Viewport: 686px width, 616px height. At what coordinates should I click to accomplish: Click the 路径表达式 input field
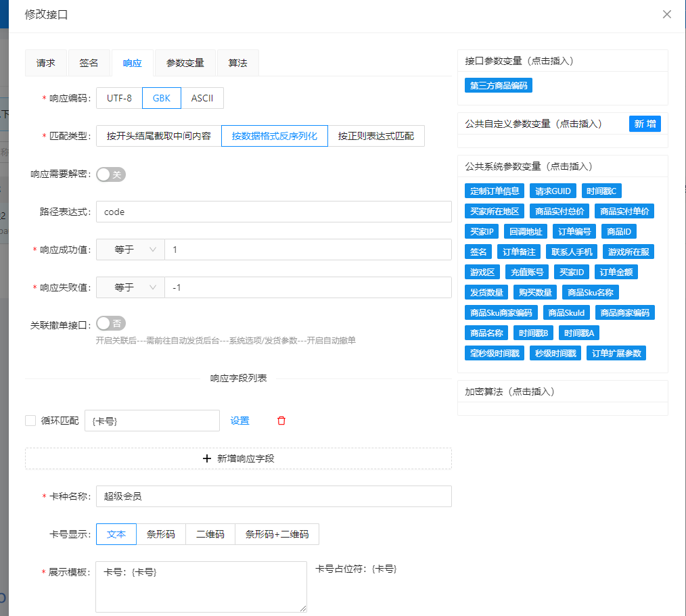click(x=274, y=212)
